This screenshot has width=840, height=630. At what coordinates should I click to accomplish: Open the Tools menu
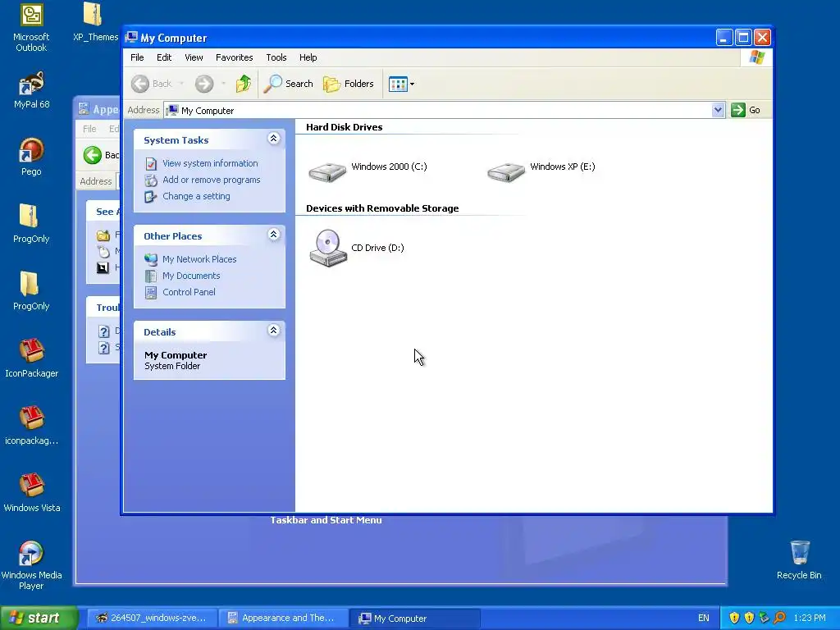[276, 57]
